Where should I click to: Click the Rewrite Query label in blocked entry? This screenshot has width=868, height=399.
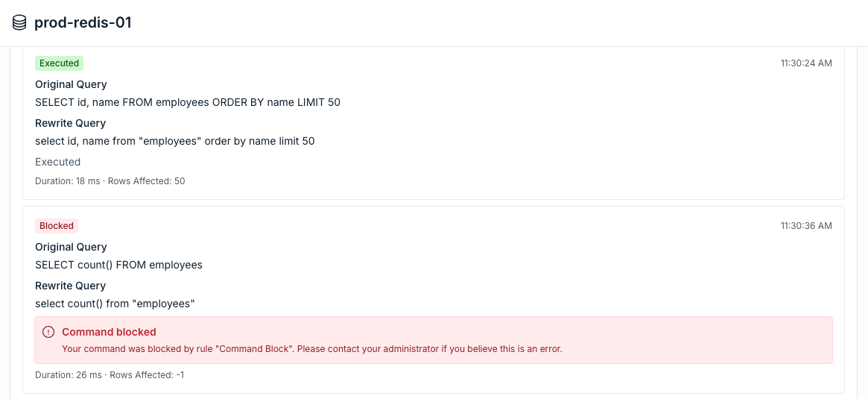(x=70, y=286)
